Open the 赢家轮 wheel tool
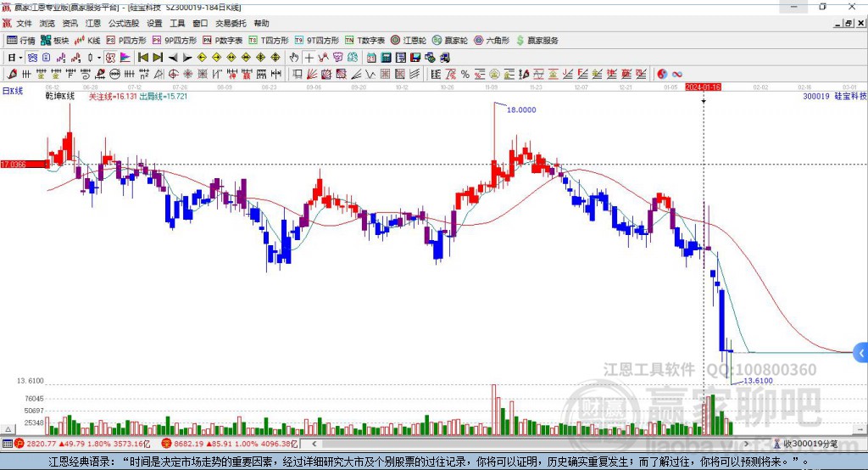The height and width of the screenshot is (470, 868). 450,41
